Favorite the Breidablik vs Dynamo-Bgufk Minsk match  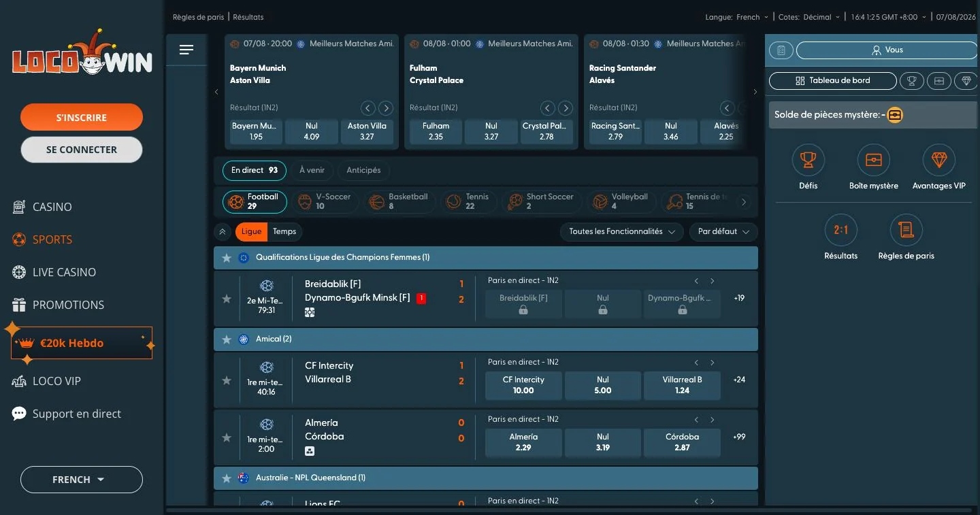pos(227,299)
